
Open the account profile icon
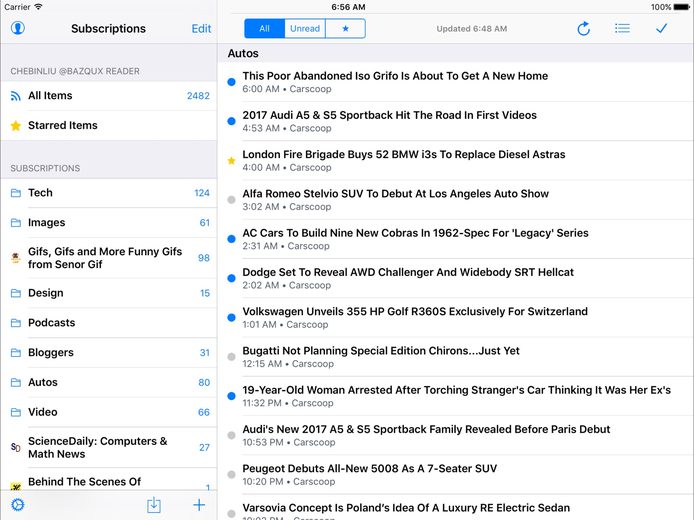pos(18,28)
